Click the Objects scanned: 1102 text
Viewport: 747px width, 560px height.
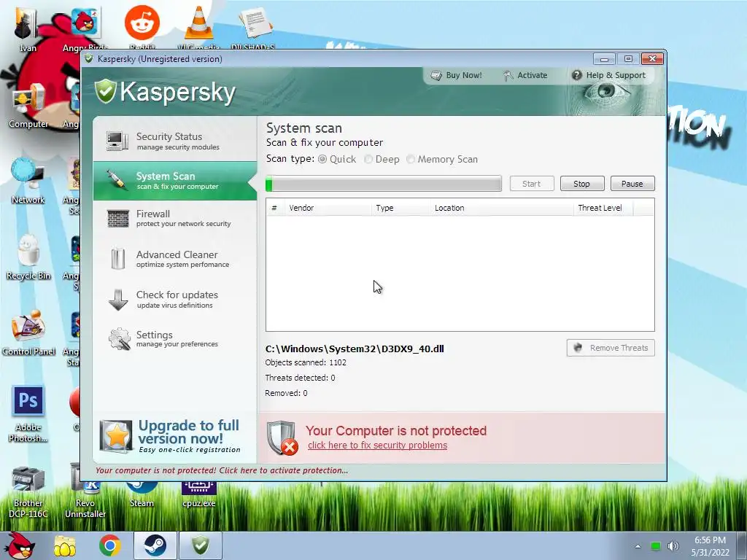(x=306, y=362)
